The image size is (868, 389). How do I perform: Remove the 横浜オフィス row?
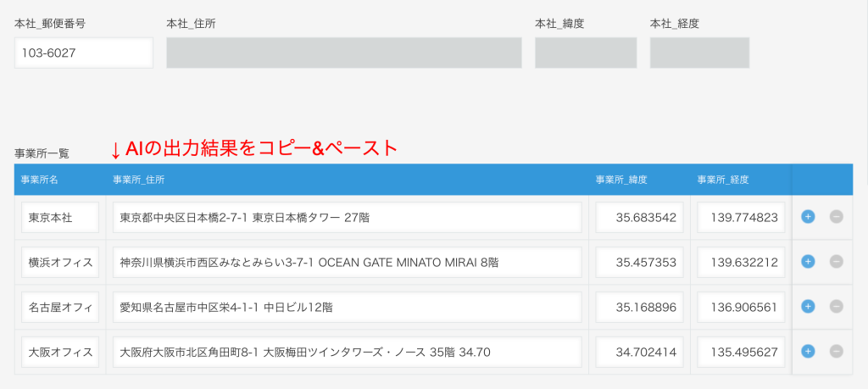click(836, 262)
